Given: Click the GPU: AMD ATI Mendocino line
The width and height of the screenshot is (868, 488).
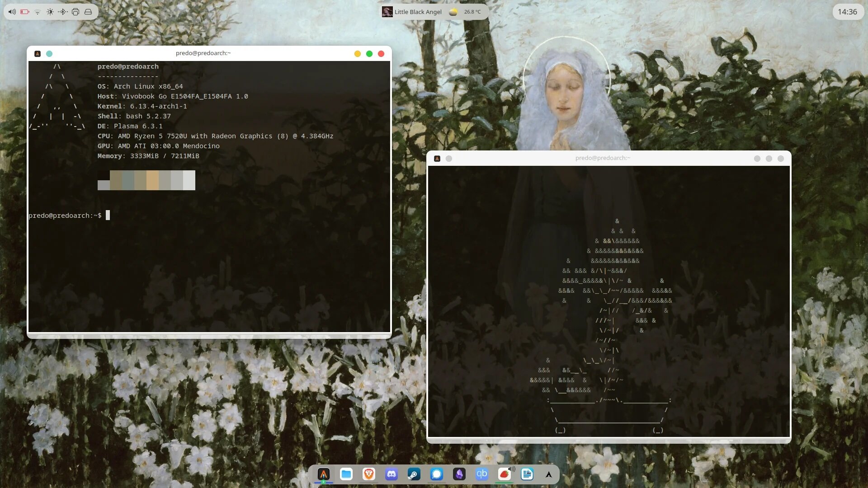Looking at the screenshot, I should 158,146.
